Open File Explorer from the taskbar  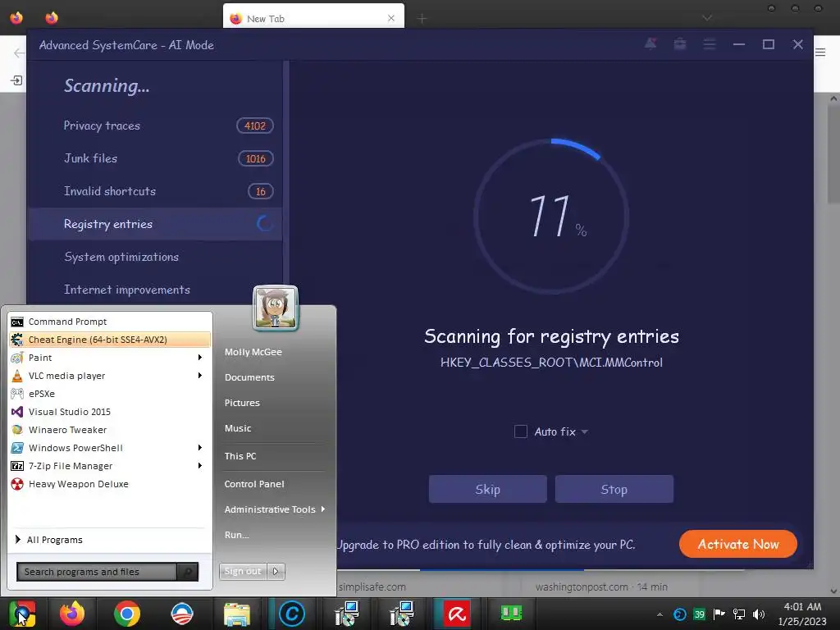click(237, 614)
